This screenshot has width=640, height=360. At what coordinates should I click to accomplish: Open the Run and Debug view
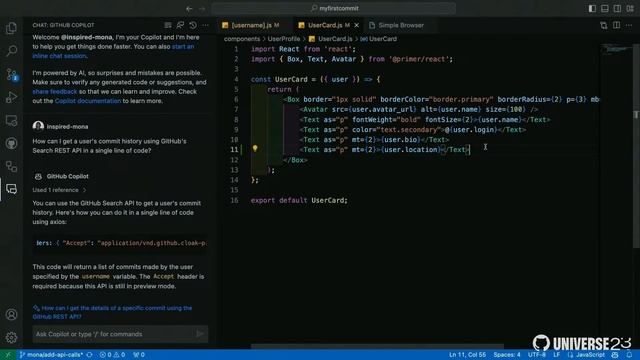(11, 97)
